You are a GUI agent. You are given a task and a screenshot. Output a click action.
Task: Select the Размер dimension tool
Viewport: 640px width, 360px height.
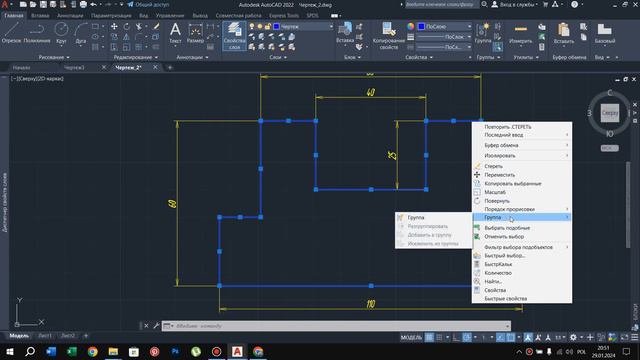[x=195, y=33]
